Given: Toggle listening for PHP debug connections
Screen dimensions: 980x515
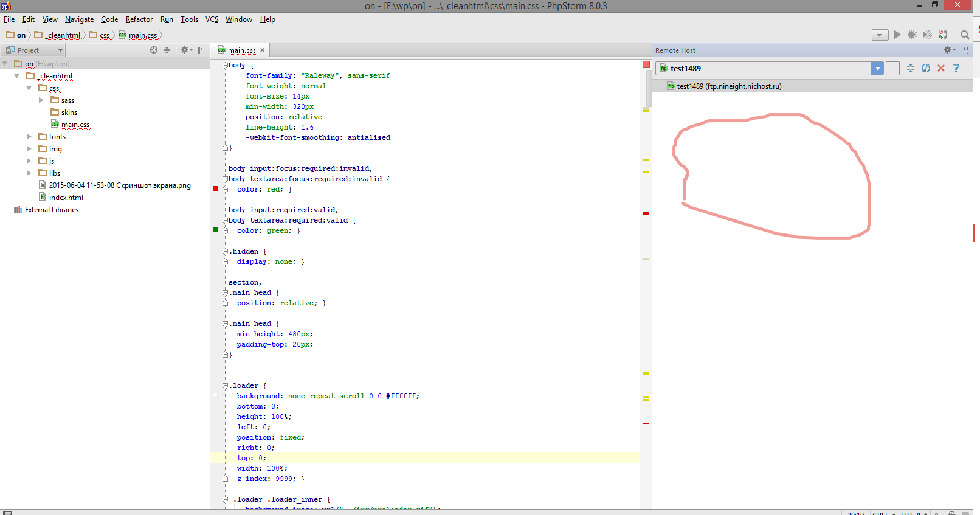Looking at the screenshot, I should (943, 35).
